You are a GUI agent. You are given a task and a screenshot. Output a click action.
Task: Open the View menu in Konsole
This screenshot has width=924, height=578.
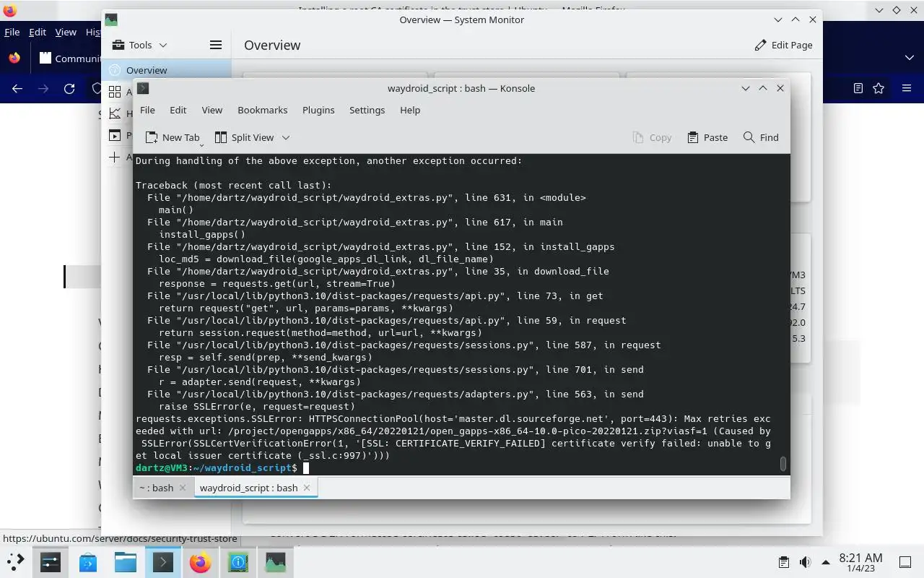click(x=212, y=110)
